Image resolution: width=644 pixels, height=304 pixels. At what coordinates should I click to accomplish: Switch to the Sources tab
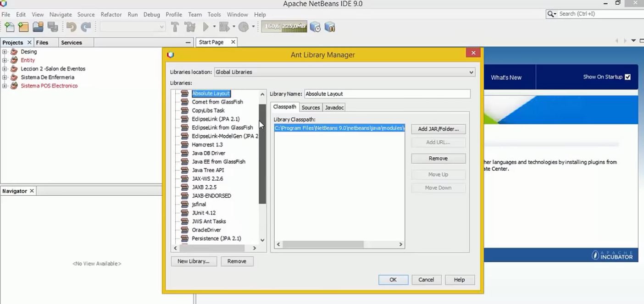point(311,107)
